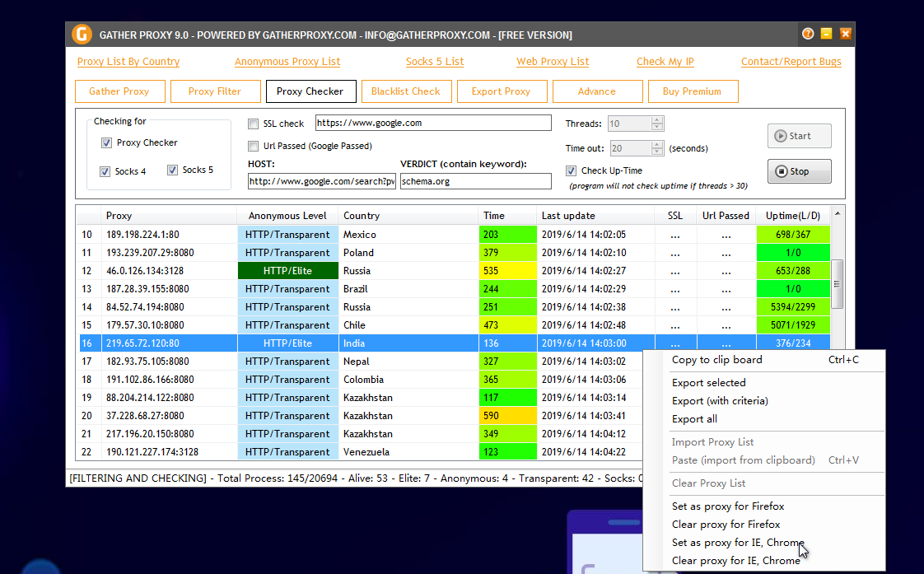Open the Advance tab

pyautogui.click(x=598, y=91)
